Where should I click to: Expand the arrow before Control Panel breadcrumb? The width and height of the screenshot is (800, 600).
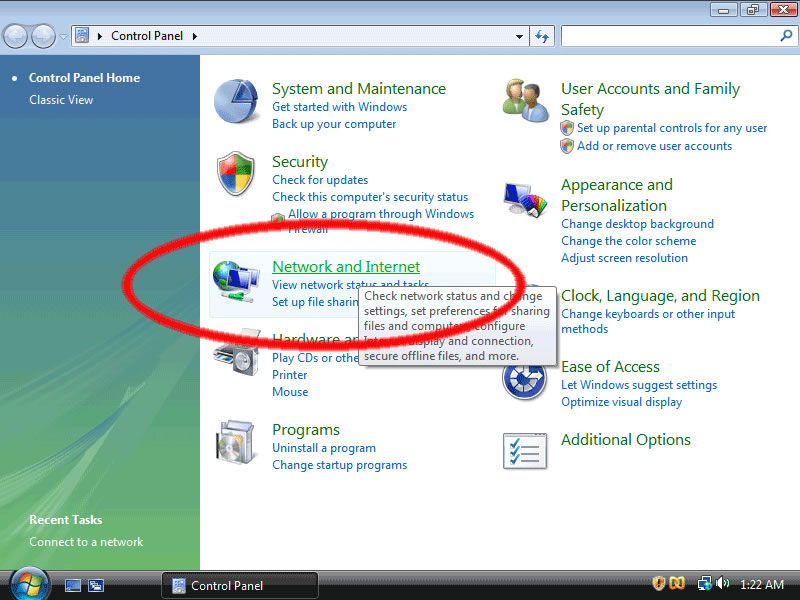point(99,36)
